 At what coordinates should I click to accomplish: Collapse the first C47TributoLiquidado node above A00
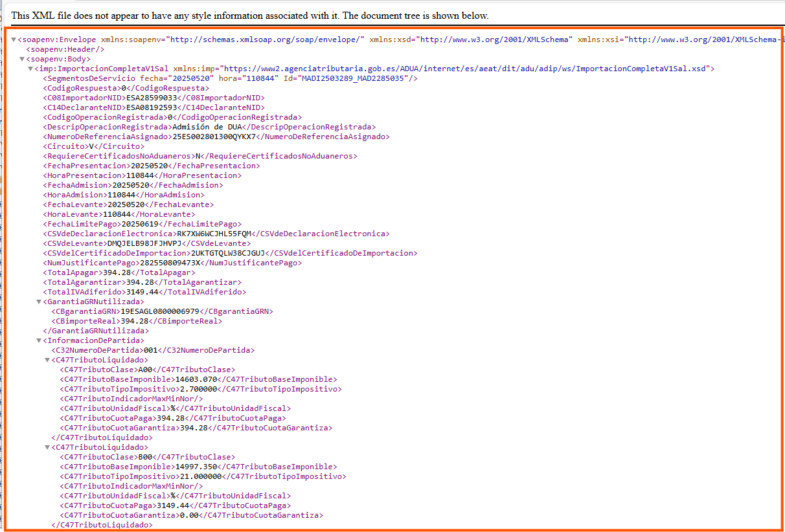47,360
